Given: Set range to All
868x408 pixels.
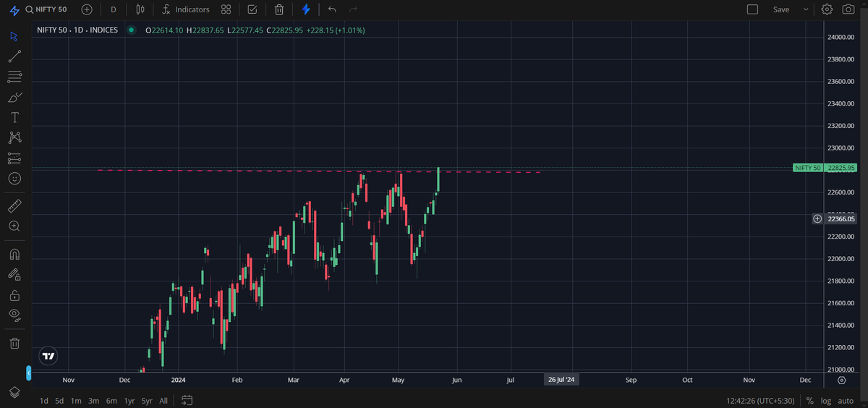Looking at the screenshot, I should point(163,401).
